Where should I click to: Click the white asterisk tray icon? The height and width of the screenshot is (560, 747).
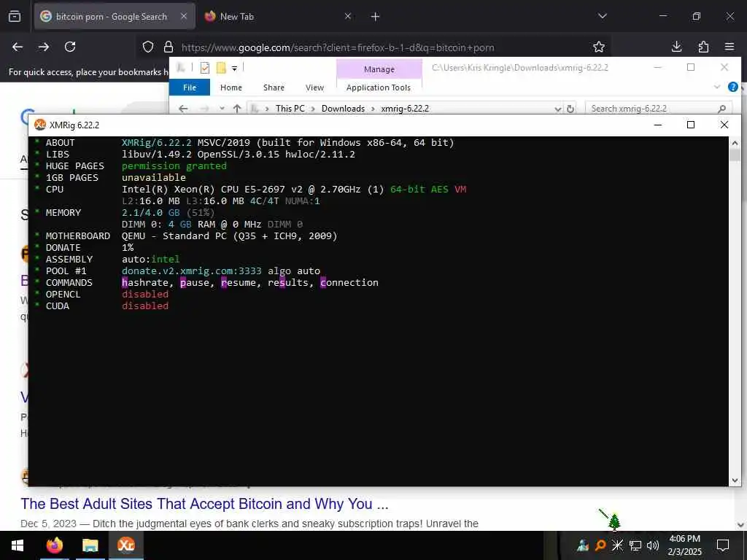(x=617, y=545)
